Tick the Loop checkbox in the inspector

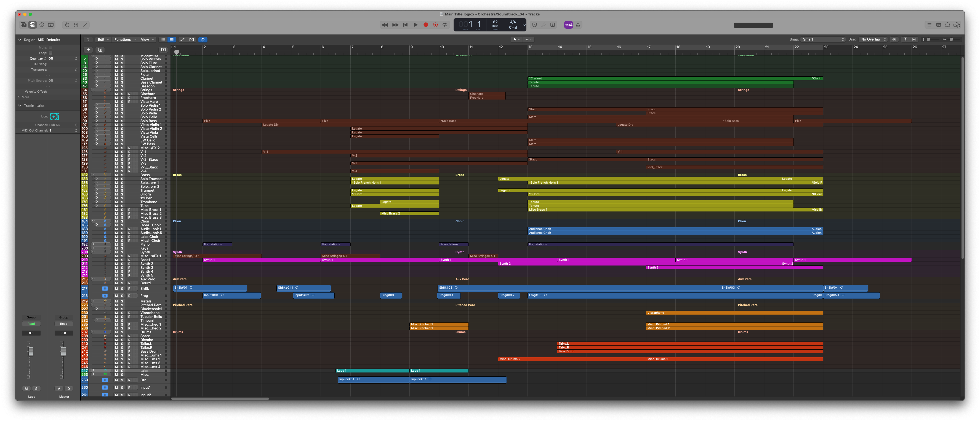[x=50, y=53]
